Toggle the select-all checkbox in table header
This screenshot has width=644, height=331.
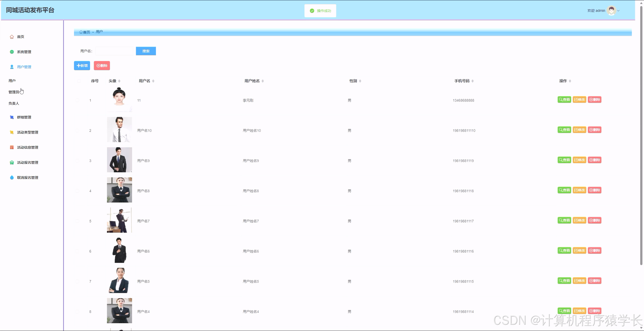(x=79, y=81)
